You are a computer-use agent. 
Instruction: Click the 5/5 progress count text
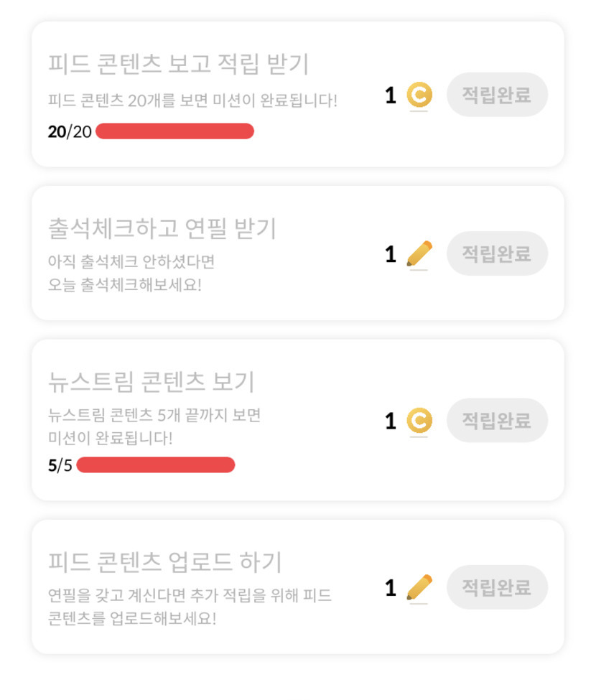pos(60,465)
